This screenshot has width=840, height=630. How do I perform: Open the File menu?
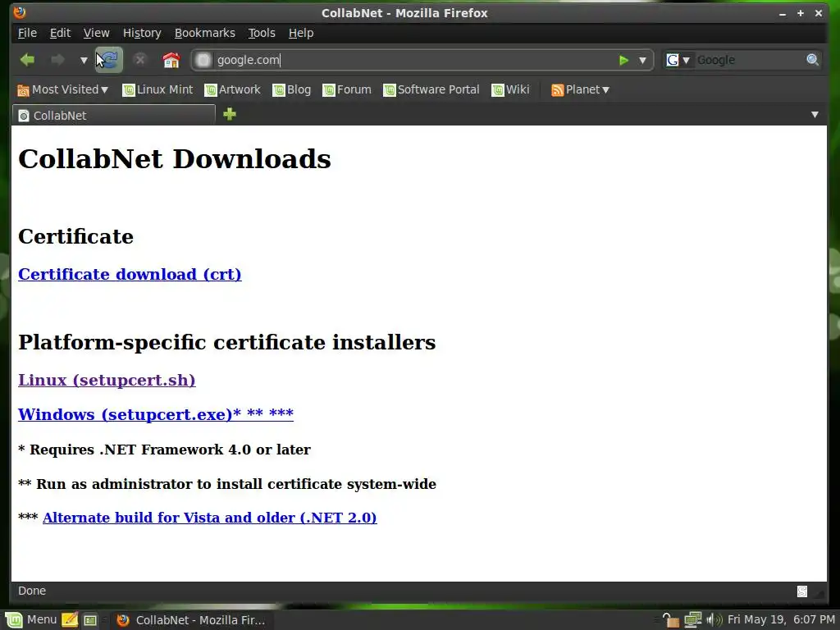(x=27, y=33)
